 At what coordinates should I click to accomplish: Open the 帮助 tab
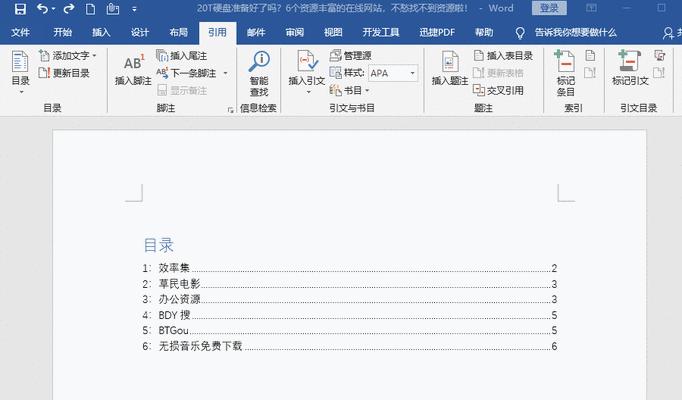[484, 33]
